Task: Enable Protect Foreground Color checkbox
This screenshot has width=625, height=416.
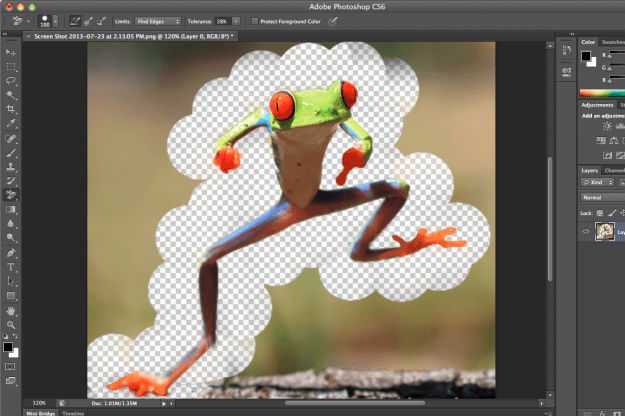Action: (255, 20)
